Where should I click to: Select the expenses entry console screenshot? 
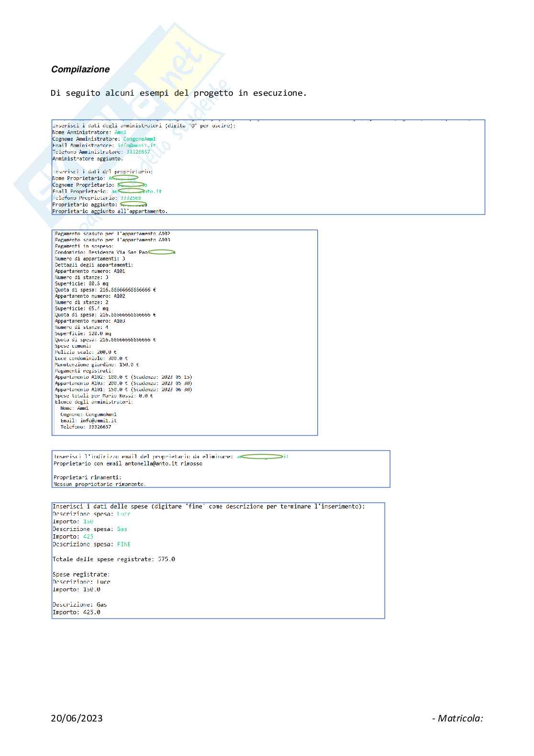[x=218, y=560]
